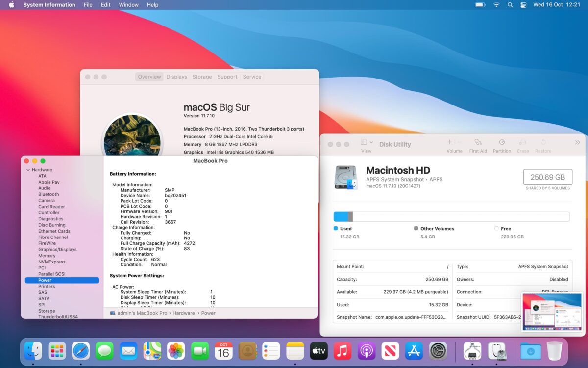Open the Disk Utility View sidebar menu
Image resolution: width=588 pixels, height=368 pixels.
pos(367,142)
